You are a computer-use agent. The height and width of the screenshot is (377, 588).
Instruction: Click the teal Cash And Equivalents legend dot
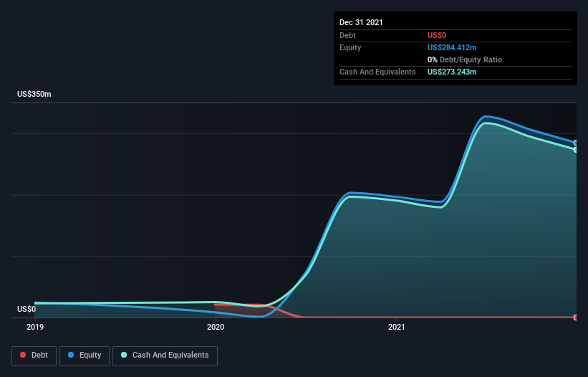[x=124, y=355]
